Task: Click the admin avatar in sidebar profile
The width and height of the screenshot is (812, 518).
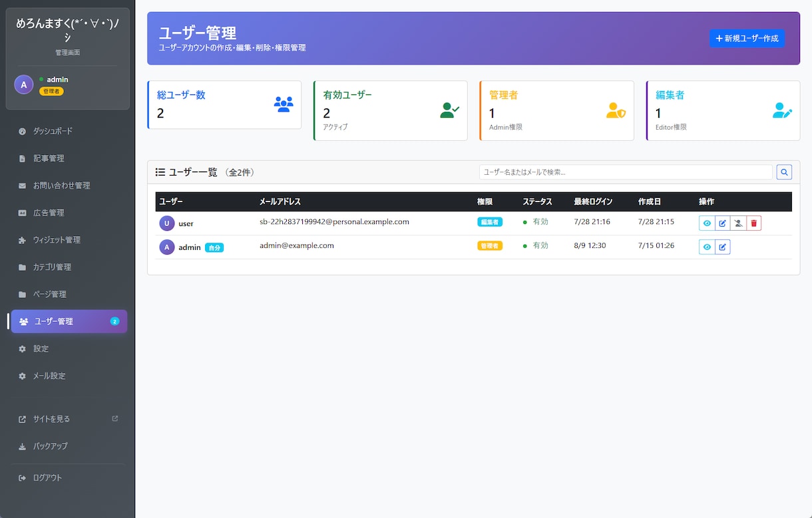Action: [x=24, y=84]
